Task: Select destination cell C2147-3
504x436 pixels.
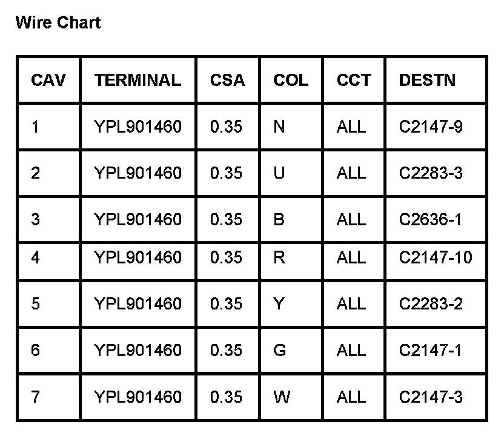Action: pos(431,397)
